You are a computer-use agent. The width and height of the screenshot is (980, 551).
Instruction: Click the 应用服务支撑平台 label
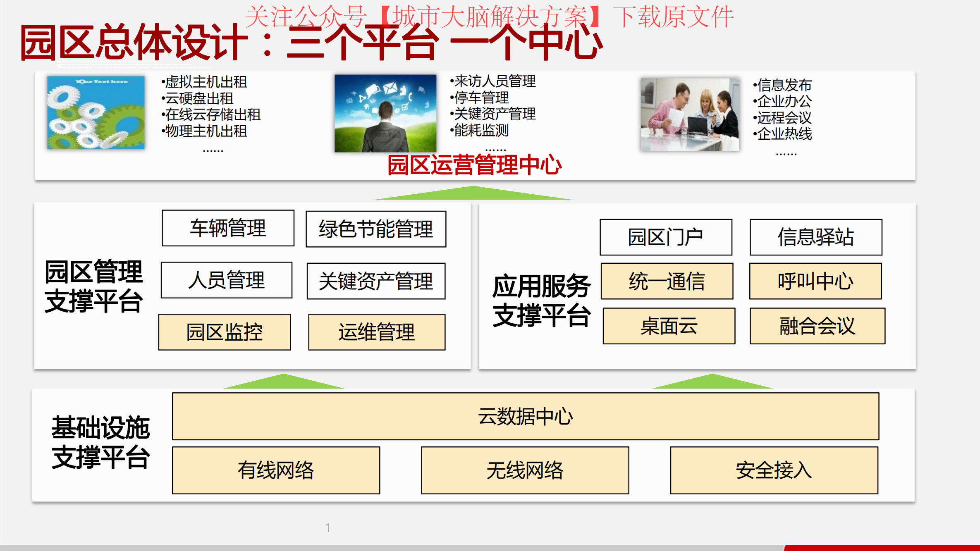541,301
